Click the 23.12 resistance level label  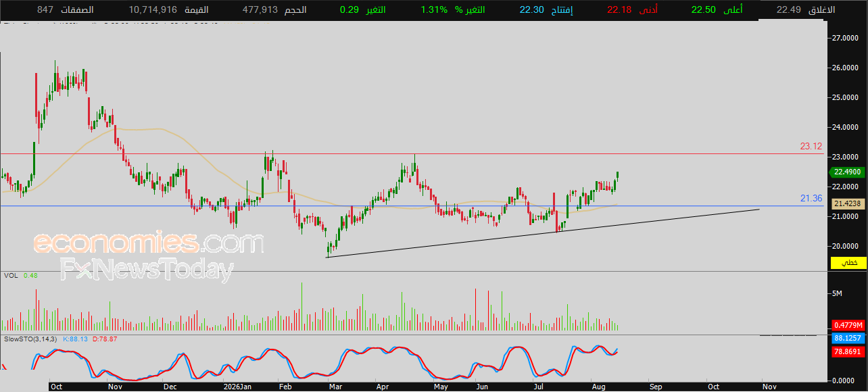tap(811, 146)
